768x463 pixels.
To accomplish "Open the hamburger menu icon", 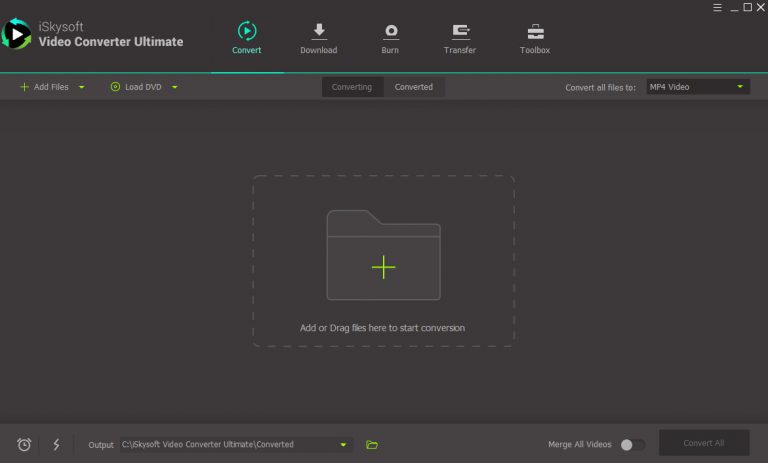I will pyautogui.click(x=717, y=7).
